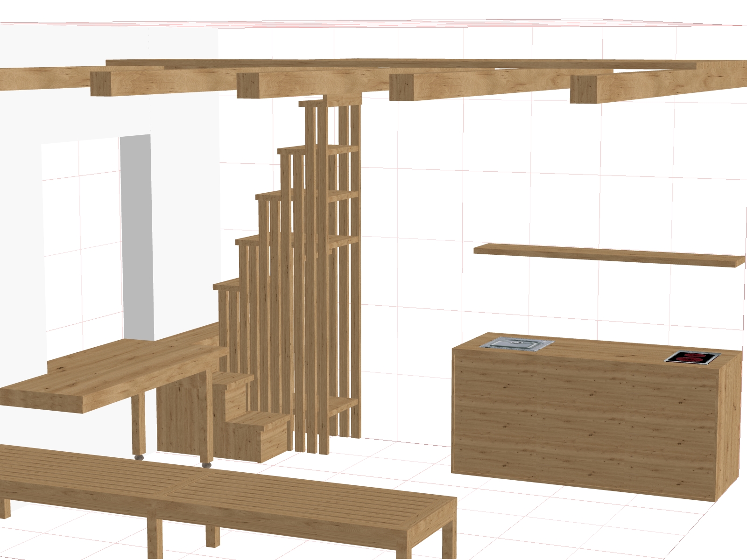Image resolution: width=747 pixels, height=560 pixels.
Task: Select the stainless steel sink on the island
Action: click(x=517, y=343)
